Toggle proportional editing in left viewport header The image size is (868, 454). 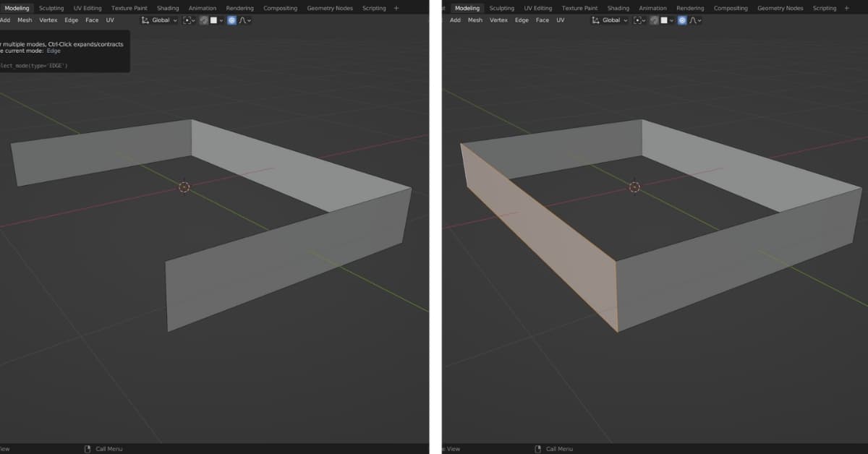[231, 20]
